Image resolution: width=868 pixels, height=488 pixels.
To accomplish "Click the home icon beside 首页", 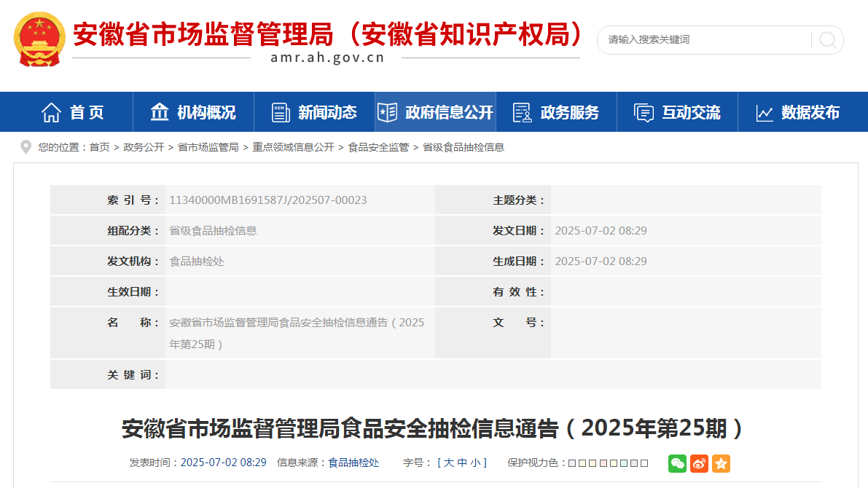I will pyautogui.click(x=52, y=112).
